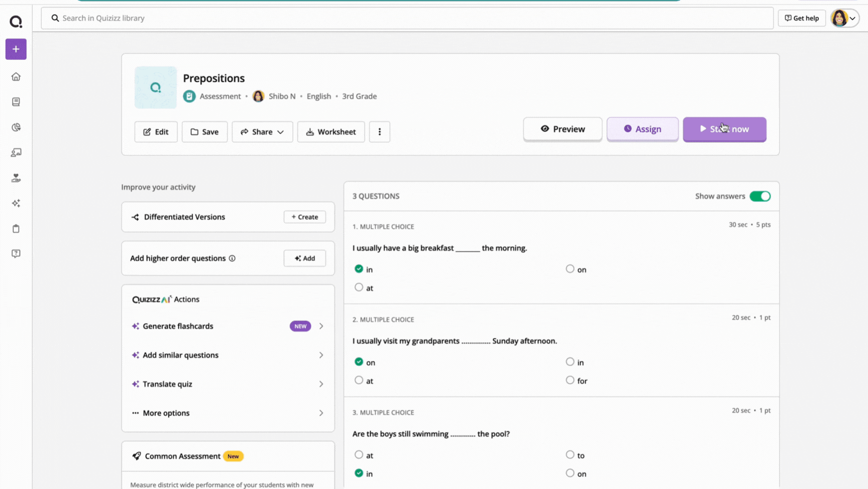The image size is (868, 489).
Task: Click Create for Differentiated Versions
Action: 305,217
